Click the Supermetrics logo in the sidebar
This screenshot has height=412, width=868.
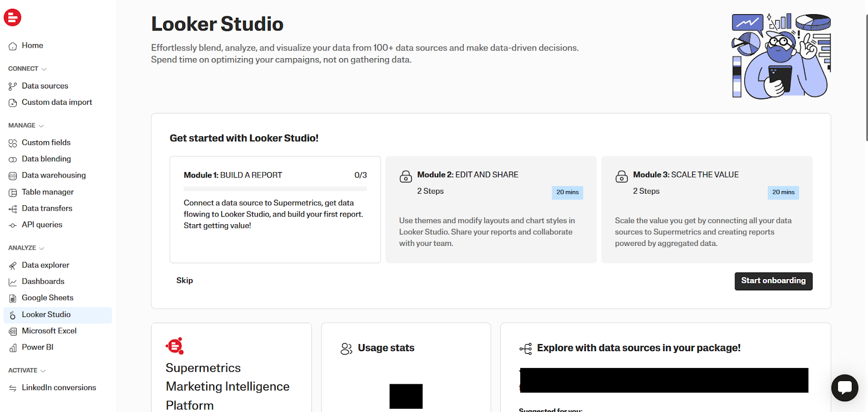click(x=12, y=17)
